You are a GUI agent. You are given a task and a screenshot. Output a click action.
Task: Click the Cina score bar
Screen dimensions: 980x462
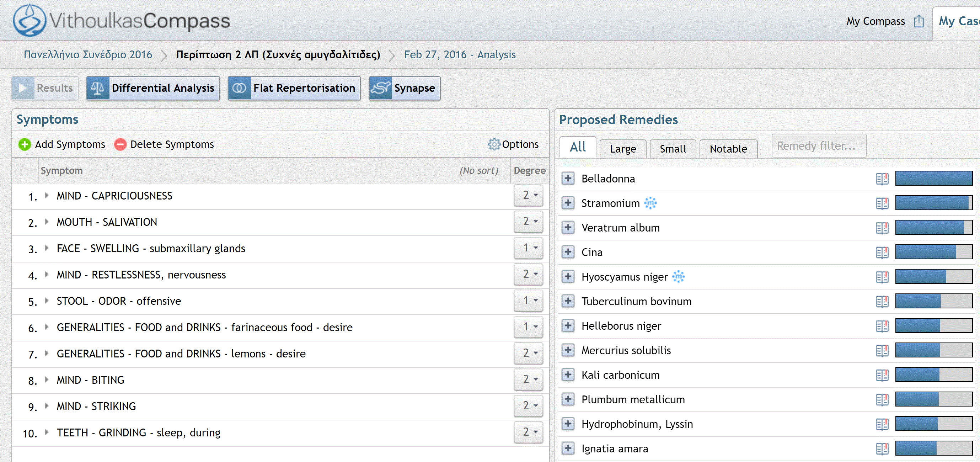click(933, 252)
